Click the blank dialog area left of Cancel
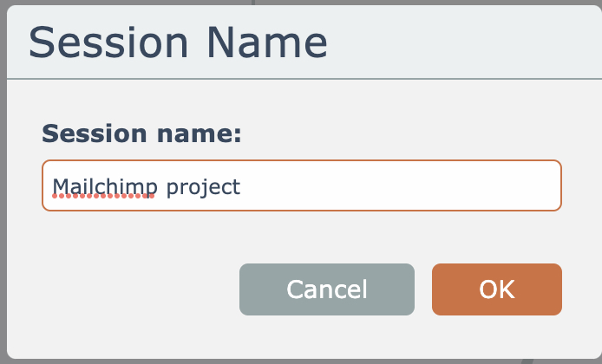The height and width of the screenshot is (364, 602). click(x=130, y=289)
